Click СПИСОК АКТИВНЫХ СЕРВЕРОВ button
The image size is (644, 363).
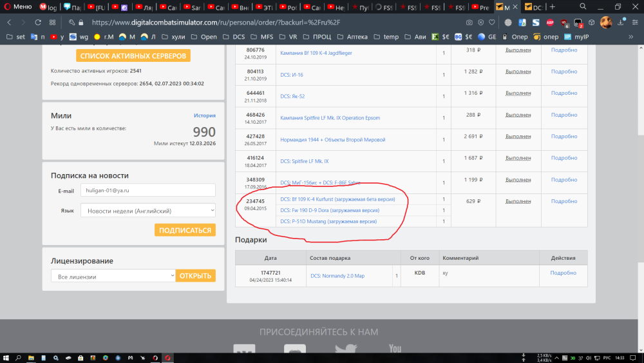tap(133, 56)
